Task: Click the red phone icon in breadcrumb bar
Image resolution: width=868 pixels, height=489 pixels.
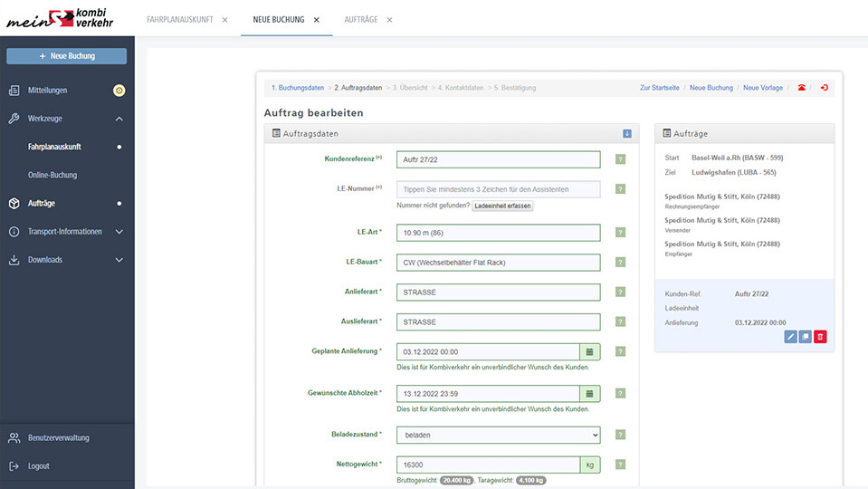Action: pos(801,88)
